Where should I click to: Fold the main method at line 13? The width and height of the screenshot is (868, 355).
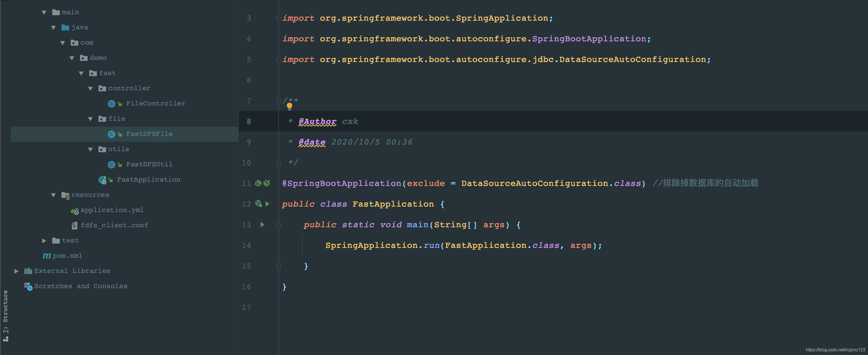click(x=279, y=225)
